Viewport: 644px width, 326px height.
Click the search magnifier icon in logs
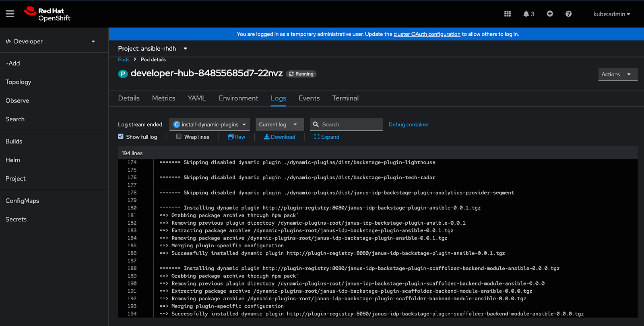tap(316, 125)
